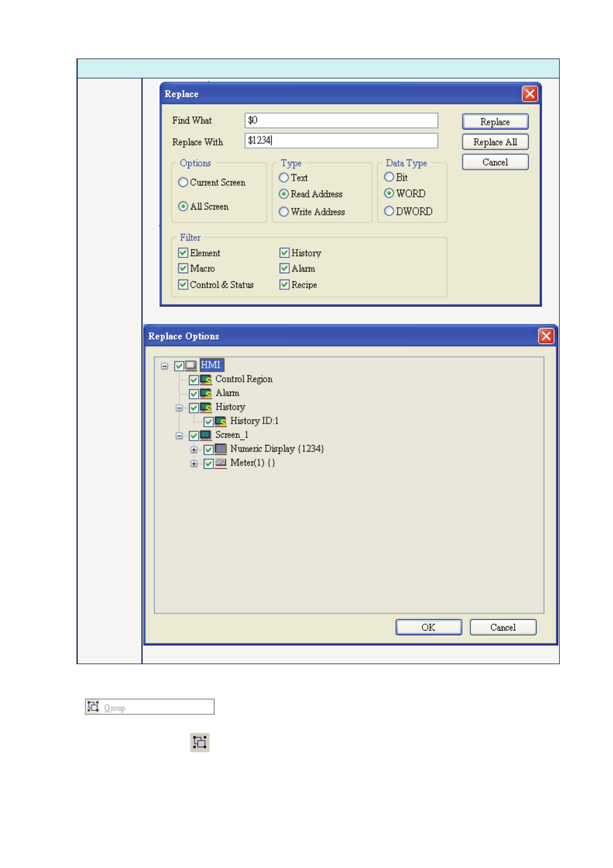This screenshot has width=613, height=868.
Task: Click the Replace With input field
Action: 341,140
